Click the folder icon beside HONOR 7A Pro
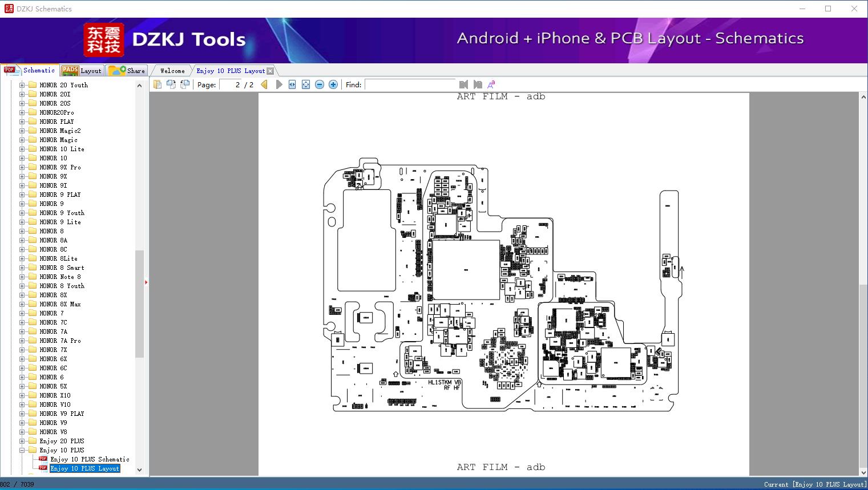868x490 pixels. [x=33, y=341]
